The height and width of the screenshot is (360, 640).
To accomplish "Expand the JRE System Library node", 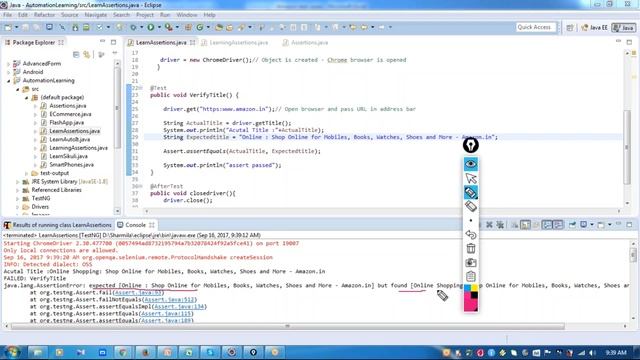I will click(18, 182).
